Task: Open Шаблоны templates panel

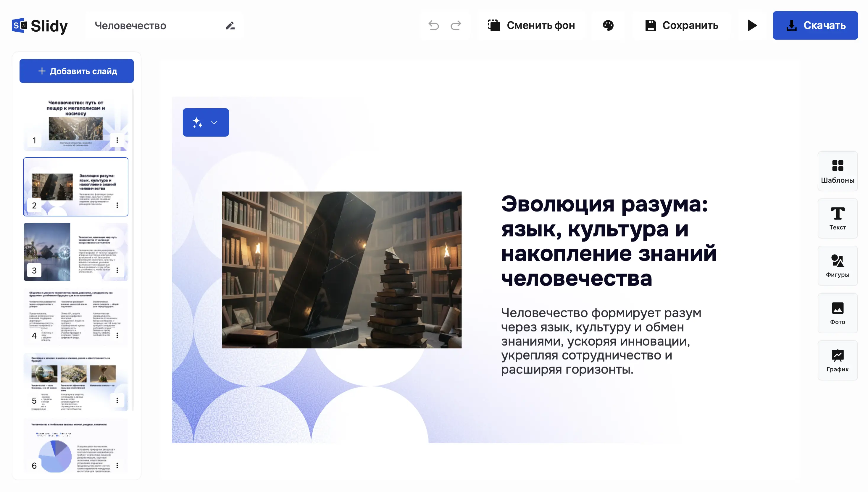Action: click(x=838, y=171)
